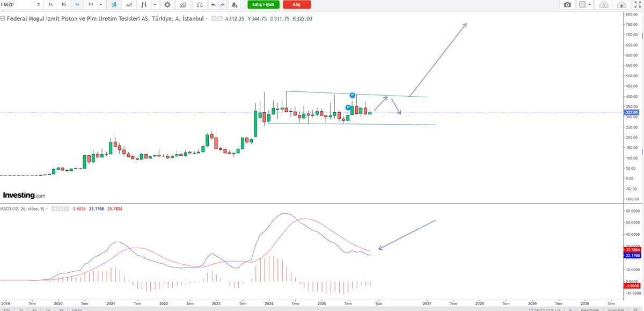This screenshot has height=311, width=644.
Task: Select the 1s interval button
Action: coord(50,4)
